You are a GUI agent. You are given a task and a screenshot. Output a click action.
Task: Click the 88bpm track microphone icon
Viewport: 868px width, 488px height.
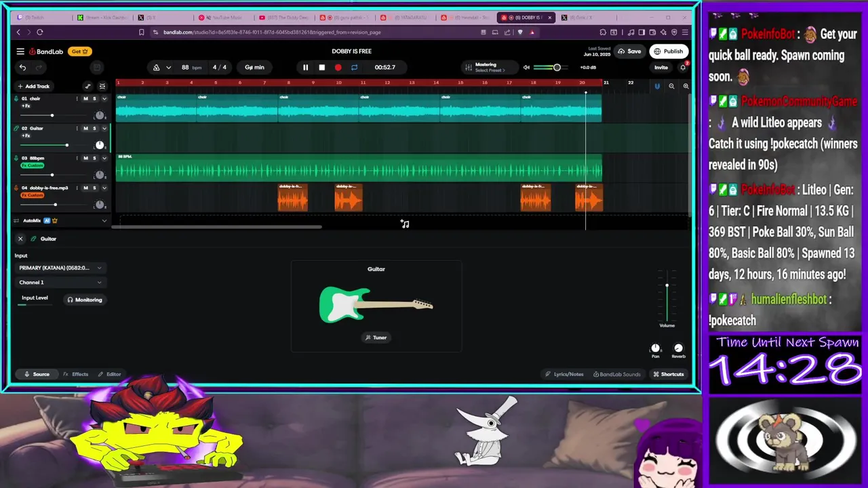pyautogui.click(x=16, y=158)
